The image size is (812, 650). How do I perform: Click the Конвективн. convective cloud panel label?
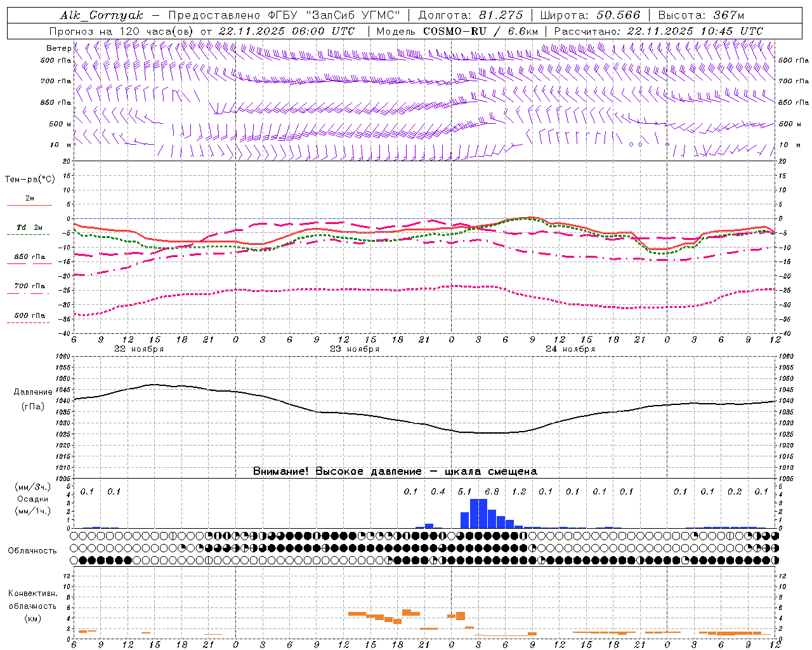(32, 594)
